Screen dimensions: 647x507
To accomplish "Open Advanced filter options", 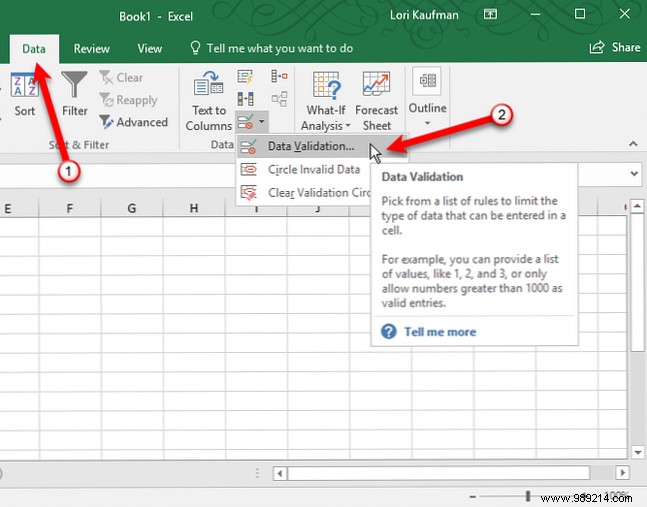I will click(134, 122).
